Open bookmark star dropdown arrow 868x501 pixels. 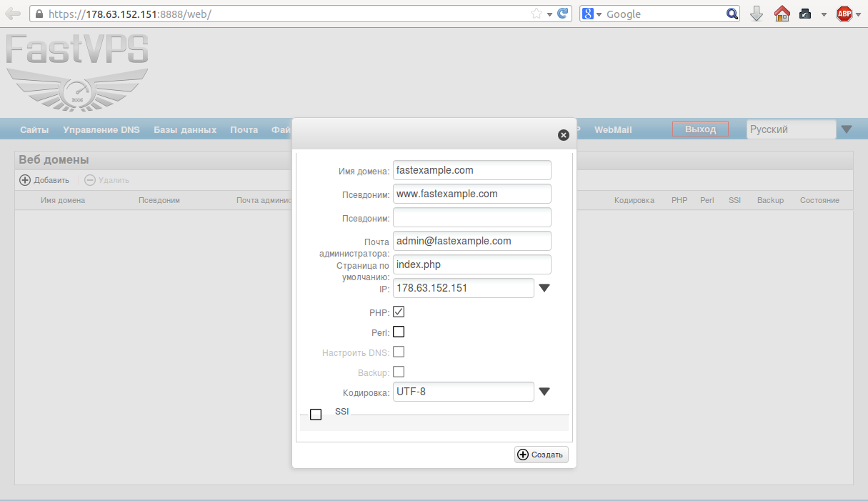coord(549,14)
